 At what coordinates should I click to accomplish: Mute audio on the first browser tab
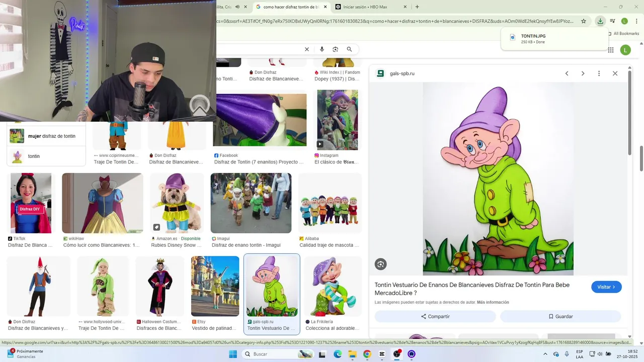237,7
